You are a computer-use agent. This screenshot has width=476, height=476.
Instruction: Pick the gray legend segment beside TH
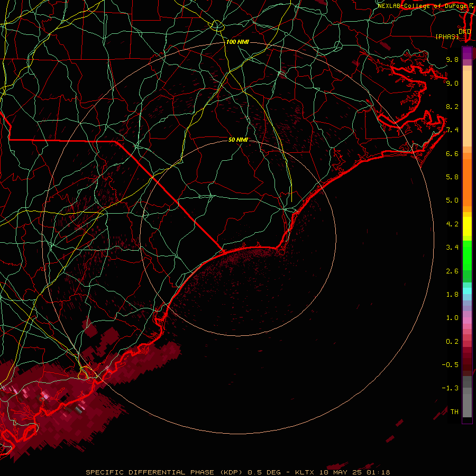467,405
